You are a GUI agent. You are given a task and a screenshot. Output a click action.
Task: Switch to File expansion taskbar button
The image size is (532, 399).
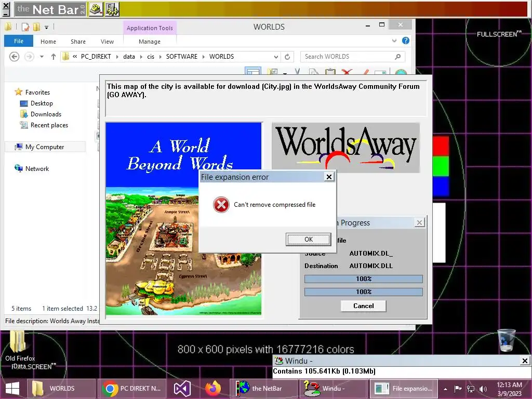click(404, 389)
